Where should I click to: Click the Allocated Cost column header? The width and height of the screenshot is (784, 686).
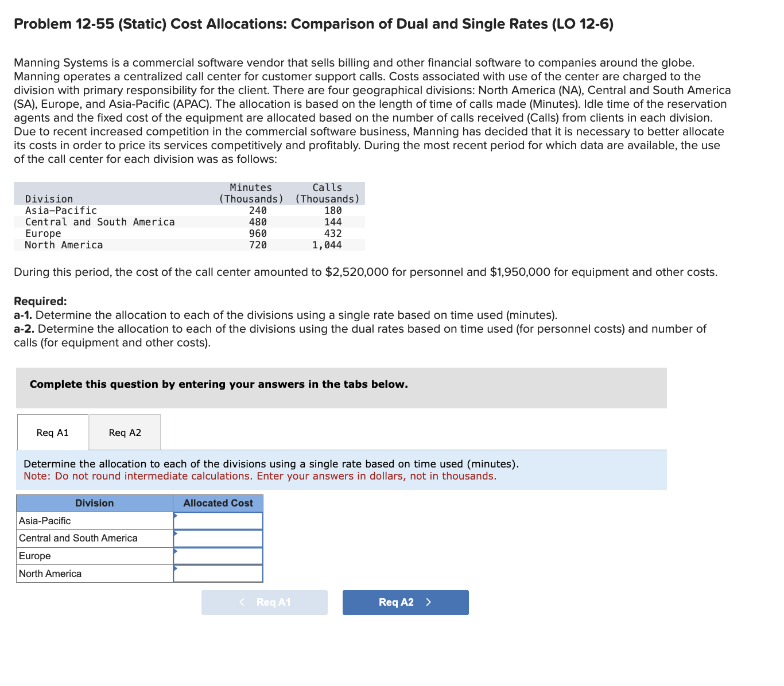point(218,503)
